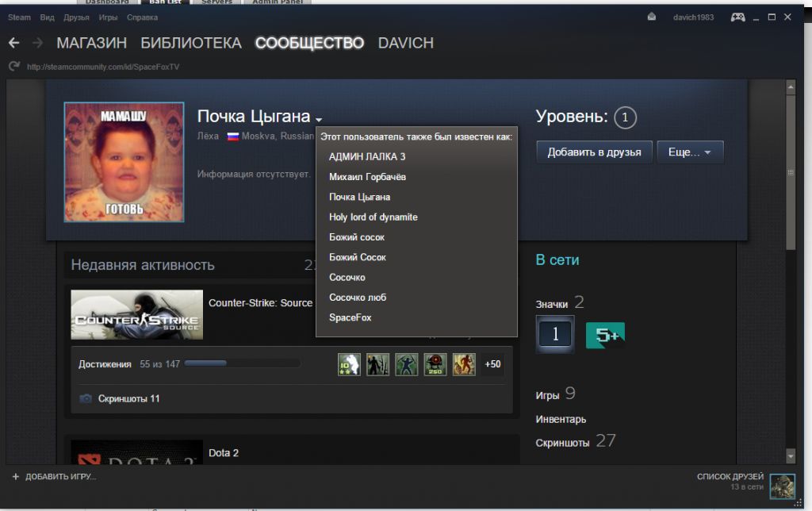
Task: Click the plus icon for ДОБАВИТЬ ИГРУ
Action: (x=16, y=476)
